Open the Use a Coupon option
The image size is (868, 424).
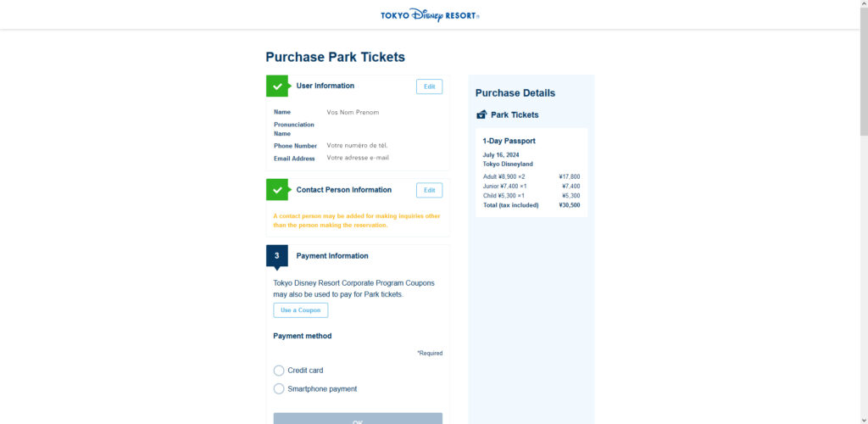click(x=301, y=310)
